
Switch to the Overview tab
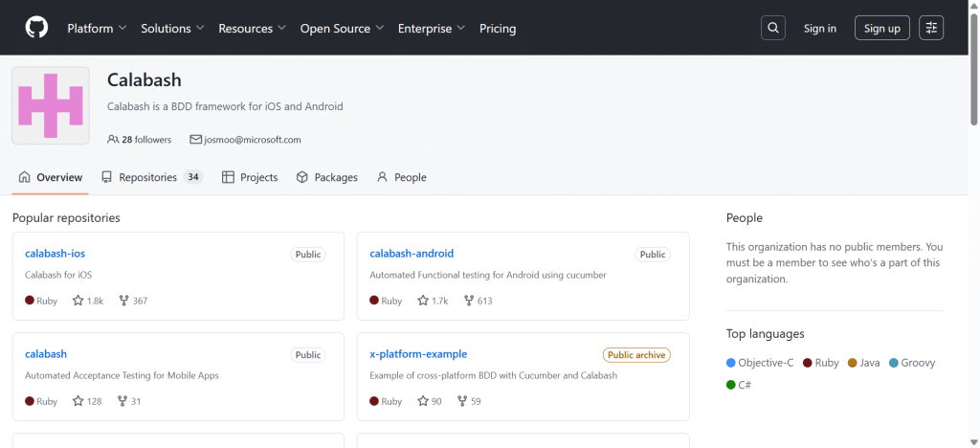click(51, 177)
